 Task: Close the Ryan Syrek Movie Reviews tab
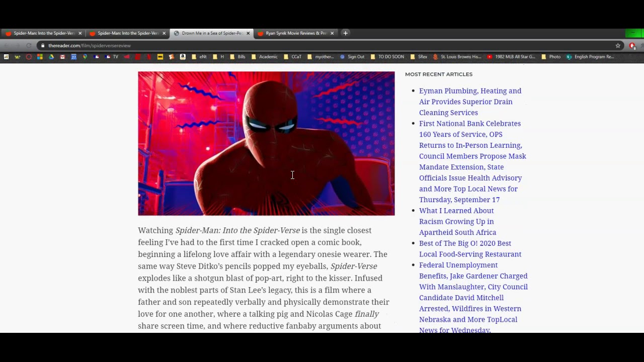[332, 33]
